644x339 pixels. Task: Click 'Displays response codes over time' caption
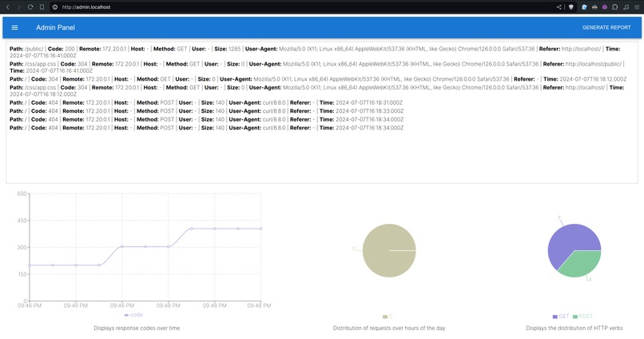click(137, 328)
